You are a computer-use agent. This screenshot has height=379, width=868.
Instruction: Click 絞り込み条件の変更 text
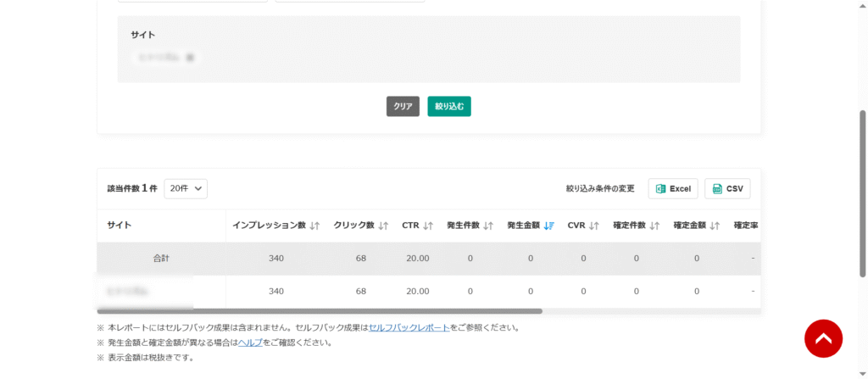coord(600,188)
